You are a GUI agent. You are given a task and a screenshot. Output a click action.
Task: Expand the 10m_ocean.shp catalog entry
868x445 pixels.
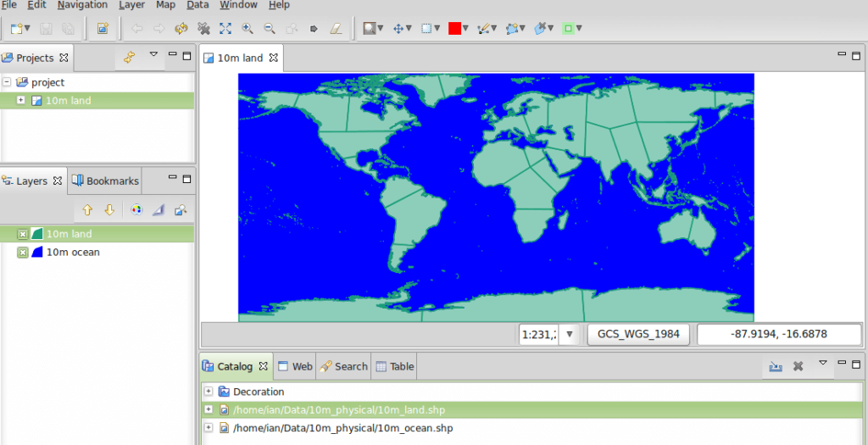pos(209,428)
